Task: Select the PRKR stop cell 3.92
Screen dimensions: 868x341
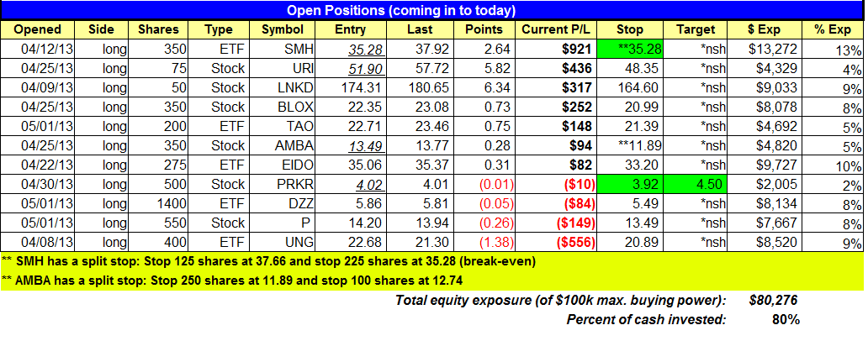Action: (631, 184)
